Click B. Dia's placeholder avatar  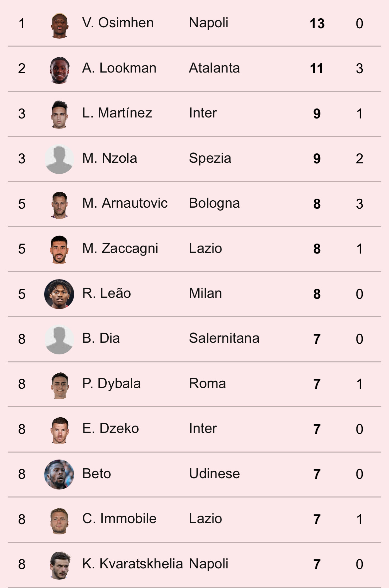coord(59,339)
